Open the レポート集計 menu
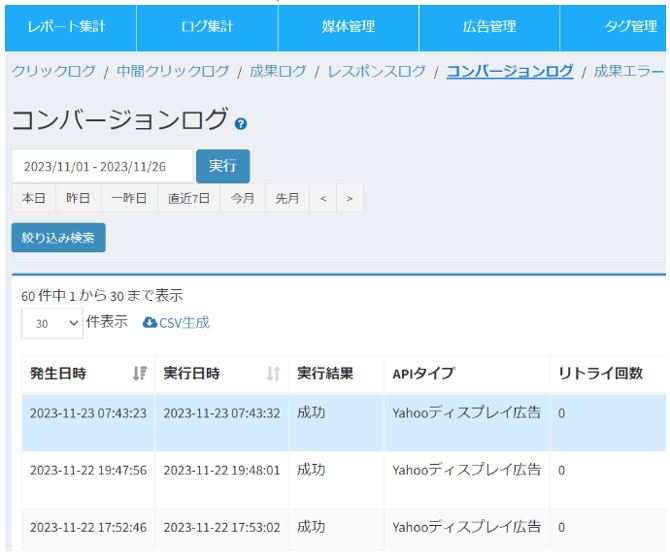 [x=66, y=27]
